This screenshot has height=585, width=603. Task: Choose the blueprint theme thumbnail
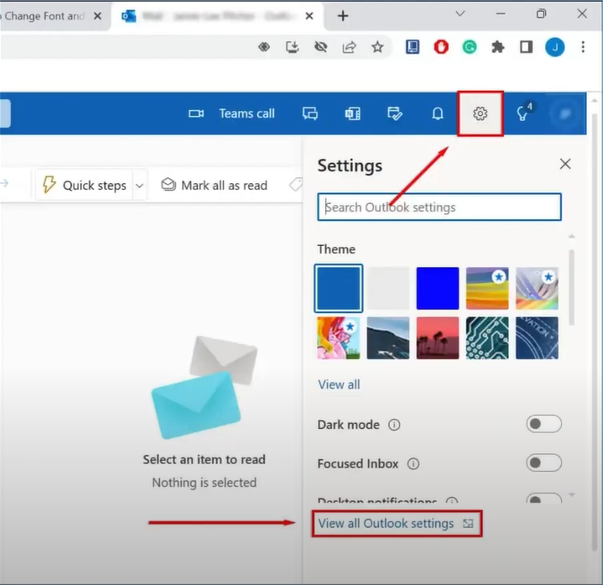[x=537, y=338]
